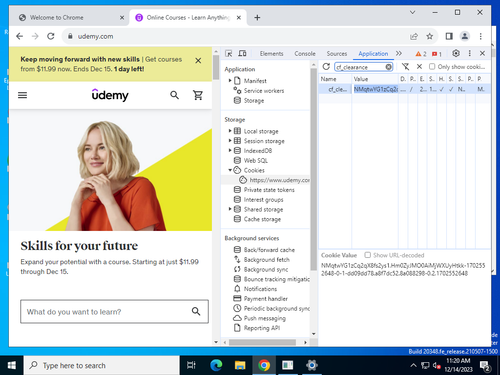The image size is (500, 375).
Task: Open Chrome tab search dropdown
Action: pyautogui.click(x=412, y=12)
